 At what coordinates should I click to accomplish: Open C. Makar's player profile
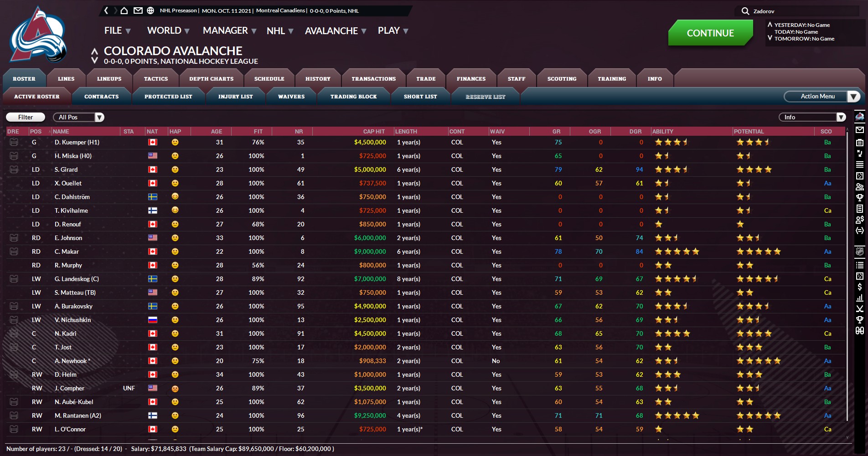coord(67,251)
